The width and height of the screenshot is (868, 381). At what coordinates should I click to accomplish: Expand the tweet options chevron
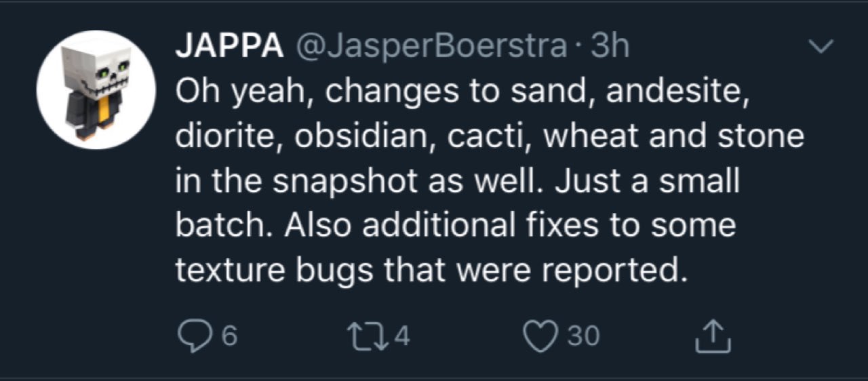[x=823, y=47]
